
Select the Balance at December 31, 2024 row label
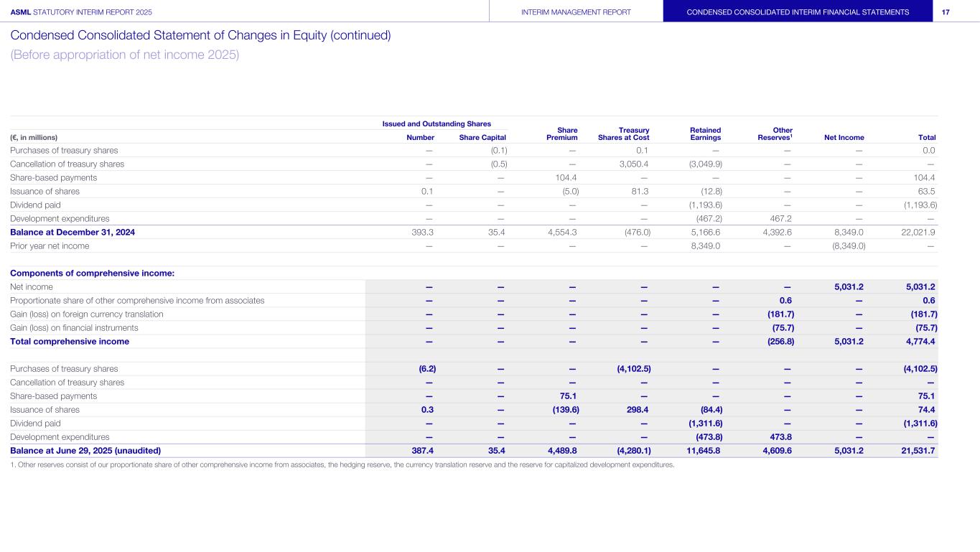point(73,232)
